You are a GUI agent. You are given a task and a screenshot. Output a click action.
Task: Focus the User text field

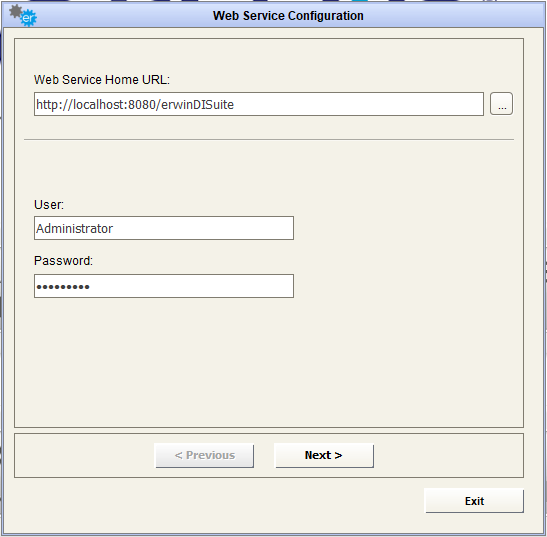tap(164, 228)
